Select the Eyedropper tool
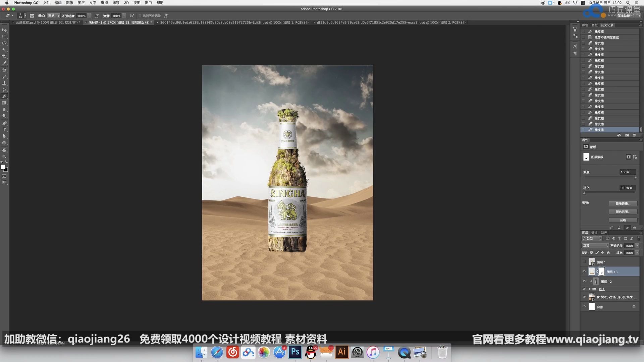 point(4,63)
